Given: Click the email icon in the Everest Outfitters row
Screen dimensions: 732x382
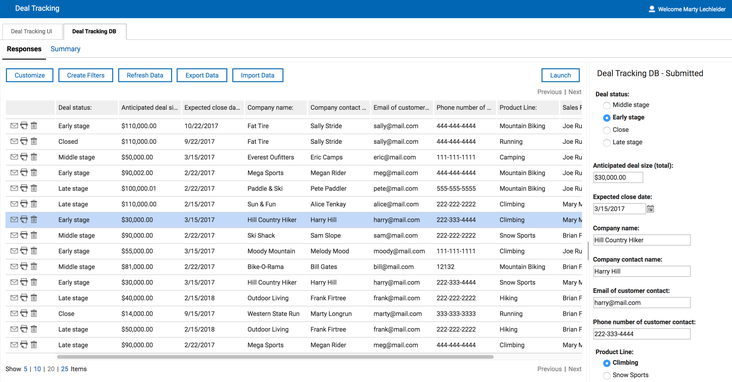Looking at the screenshot, I should click(x=14, y=157).
